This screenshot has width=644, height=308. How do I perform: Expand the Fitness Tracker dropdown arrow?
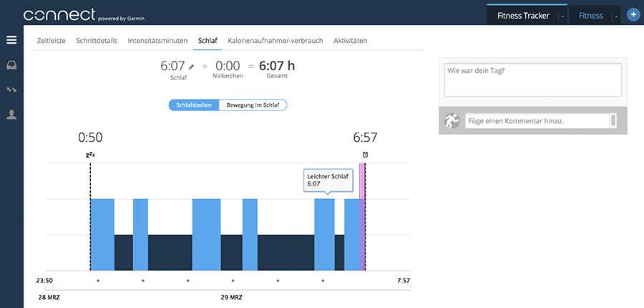562,16
